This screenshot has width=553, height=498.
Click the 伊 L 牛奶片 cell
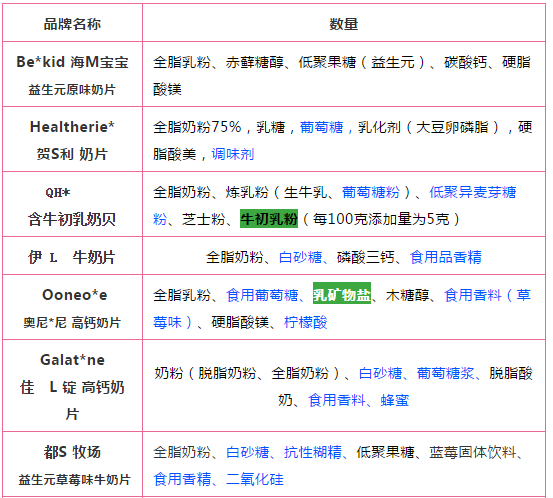72,257
